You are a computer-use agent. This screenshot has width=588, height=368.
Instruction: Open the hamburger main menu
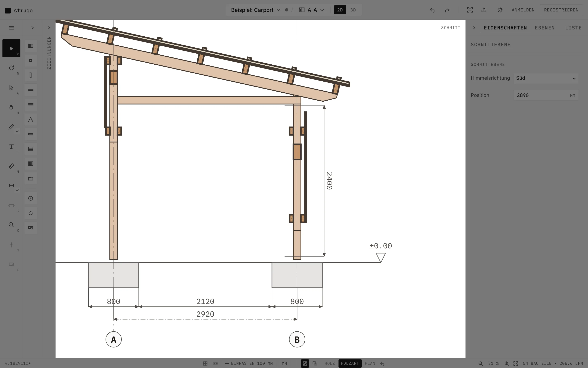[x=11, y=28]
